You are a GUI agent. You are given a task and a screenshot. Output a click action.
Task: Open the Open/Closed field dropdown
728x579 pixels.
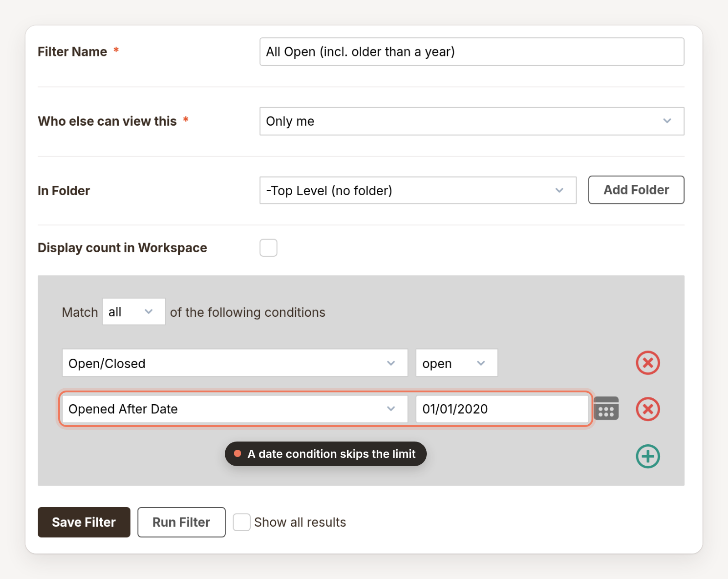point(235,363)
